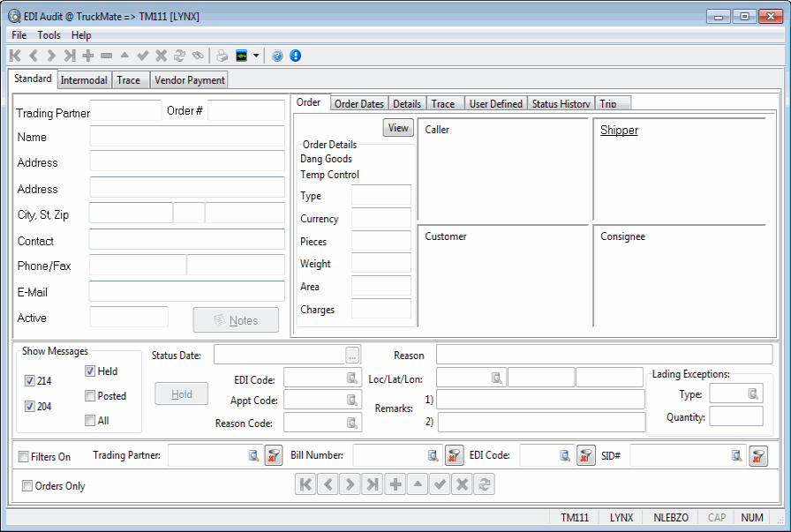The height and width of the screenshot is (532, 791).
Task: Open the Lading Exceptions Type lookup
Action: click(753, 394)
